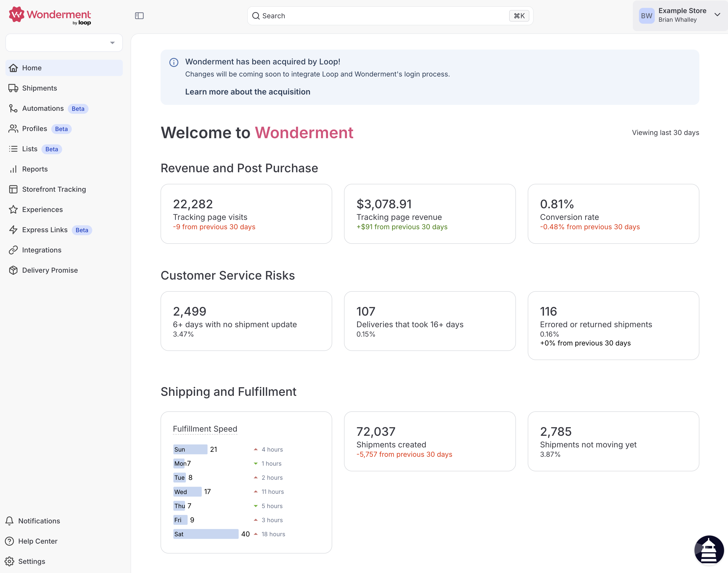
Task: Click the Integrations link icon
Action: (x=13, y=250)
